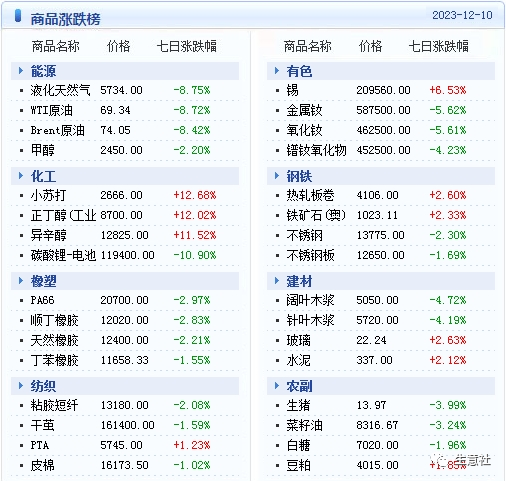Select commodity 锡
The image size is (506, 481).
[292, 90]
